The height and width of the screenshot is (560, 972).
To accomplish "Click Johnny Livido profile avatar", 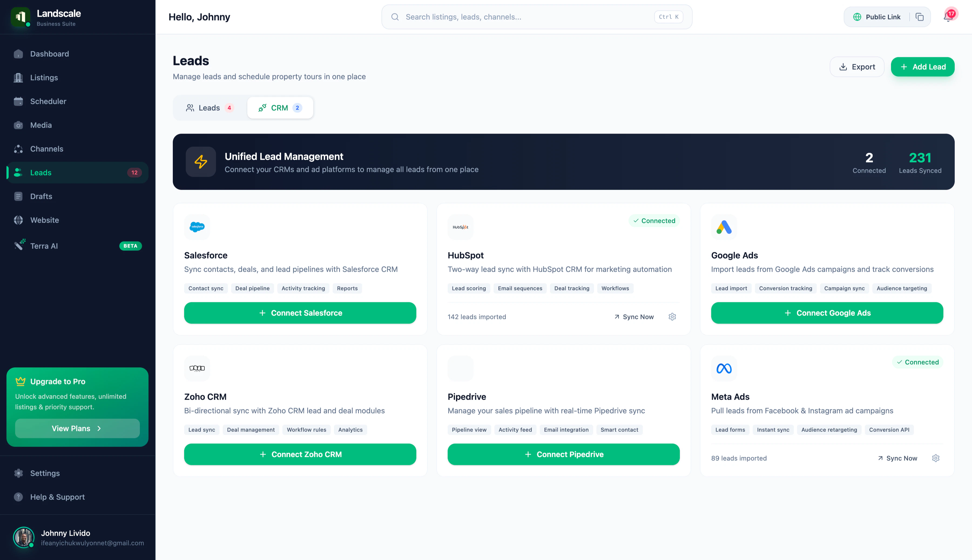I will click(x=24, y=537).
